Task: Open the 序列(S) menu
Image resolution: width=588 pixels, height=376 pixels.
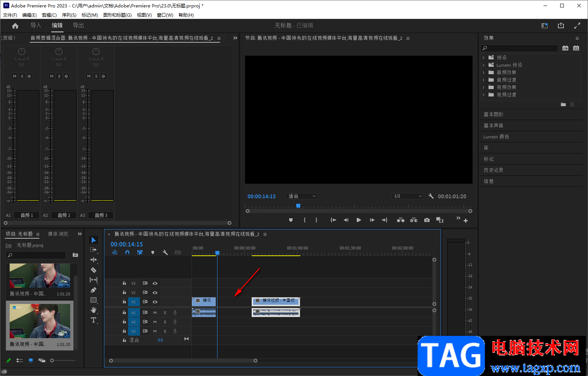Action: tap(69, 15)
